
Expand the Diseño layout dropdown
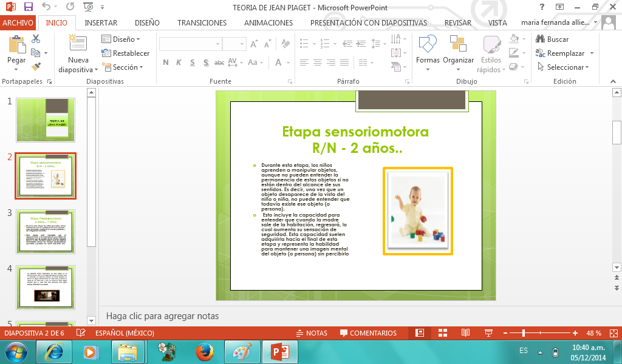123,39
